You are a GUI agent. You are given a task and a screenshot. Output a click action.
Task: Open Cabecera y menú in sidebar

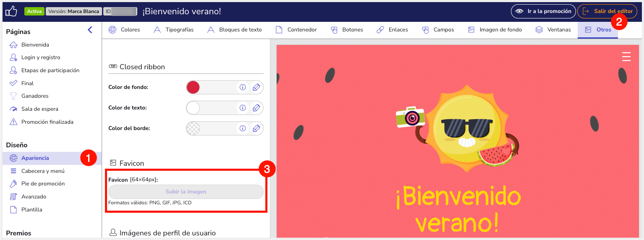point(43,171)
